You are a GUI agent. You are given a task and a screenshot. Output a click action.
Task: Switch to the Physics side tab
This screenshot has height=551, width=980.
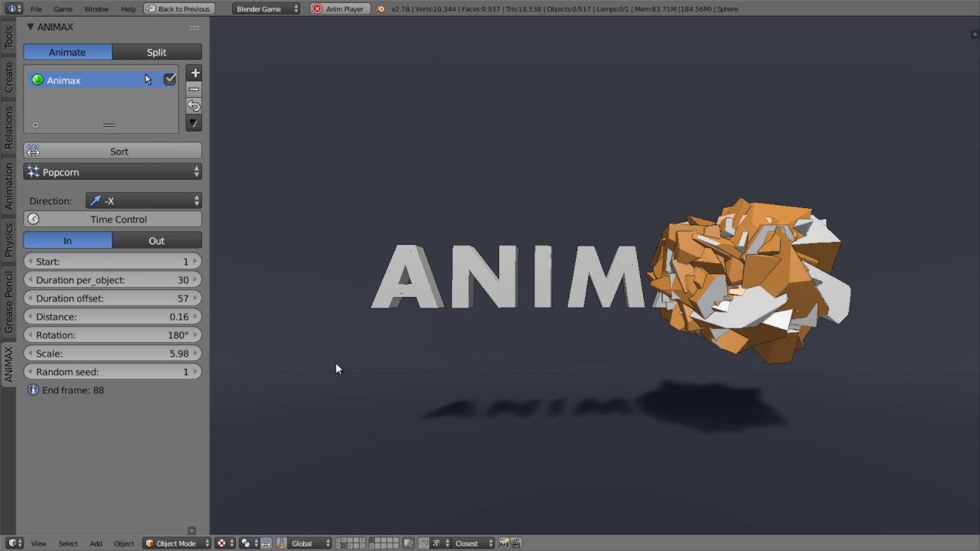pyautogui.click(x=8, y=240)
